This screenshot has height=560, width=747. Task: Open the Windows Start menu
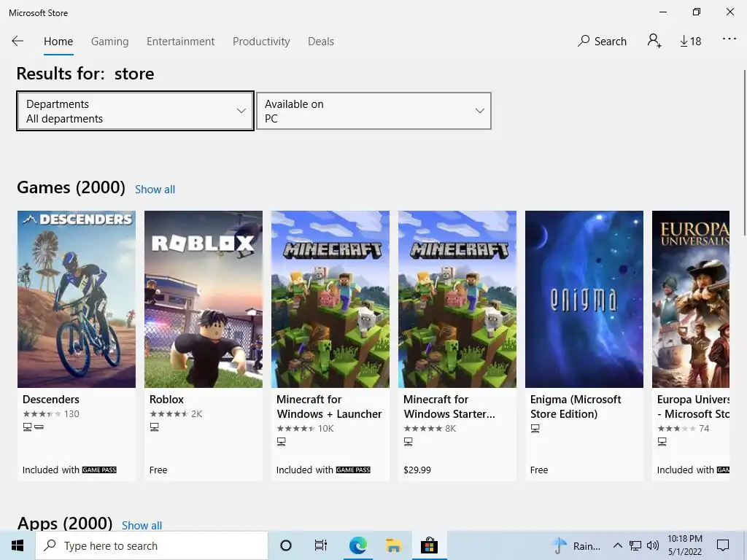tap(18, 545)
